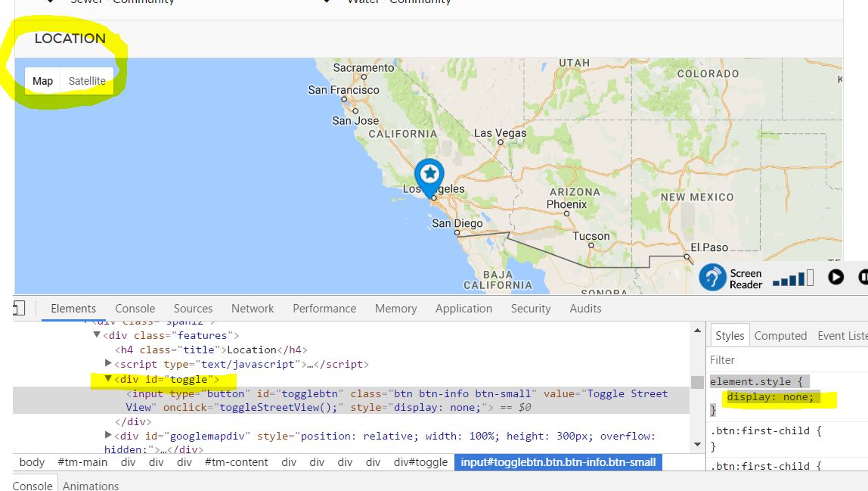
Task: Switch to the Computed pane tab
Action: pos(780,336)
